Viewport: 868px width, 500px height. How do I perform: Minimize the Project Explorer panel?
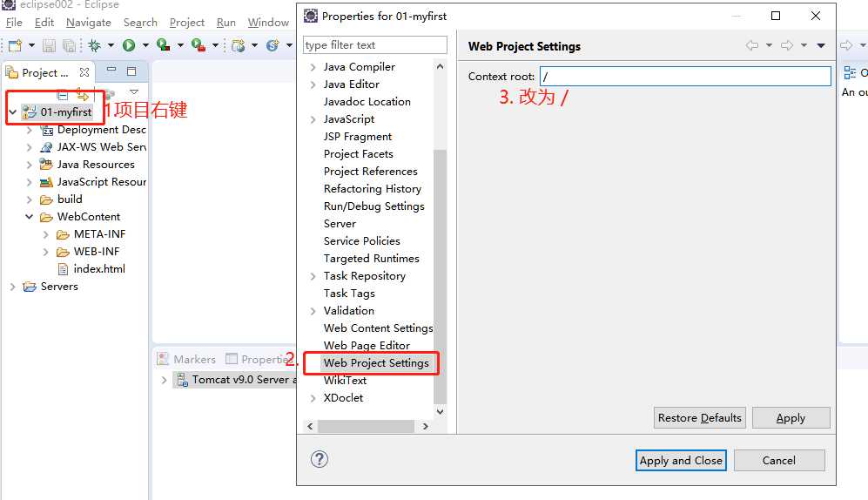111,70
